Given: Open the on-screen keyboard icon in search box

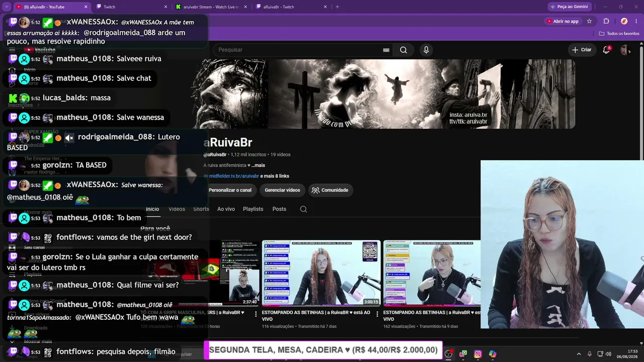Looking at the screenshot, I should (386, 50).
